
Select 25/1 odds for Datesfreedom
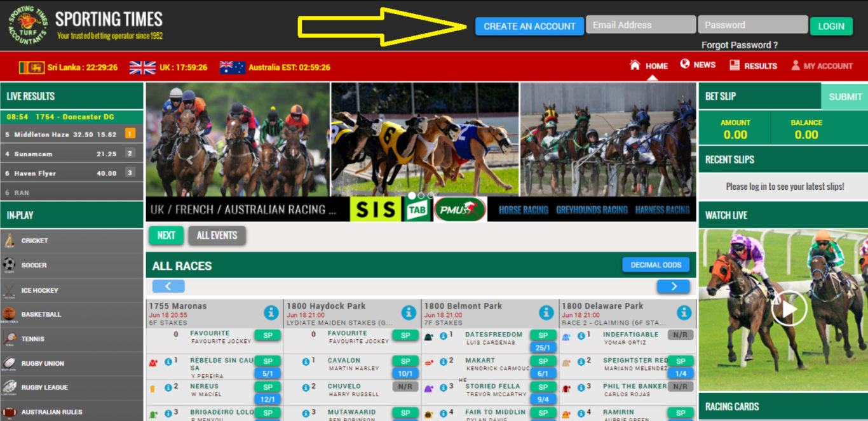tap(543, 347)
